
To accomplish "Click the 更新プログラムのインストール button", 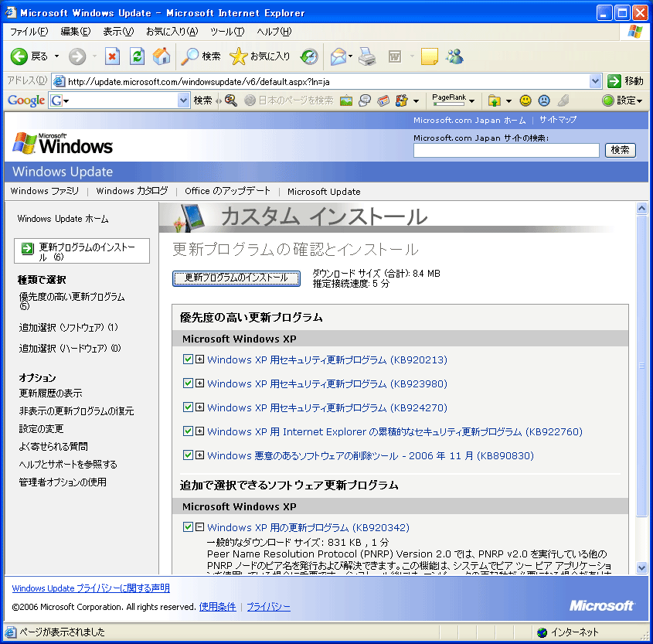I will [236, 278].
